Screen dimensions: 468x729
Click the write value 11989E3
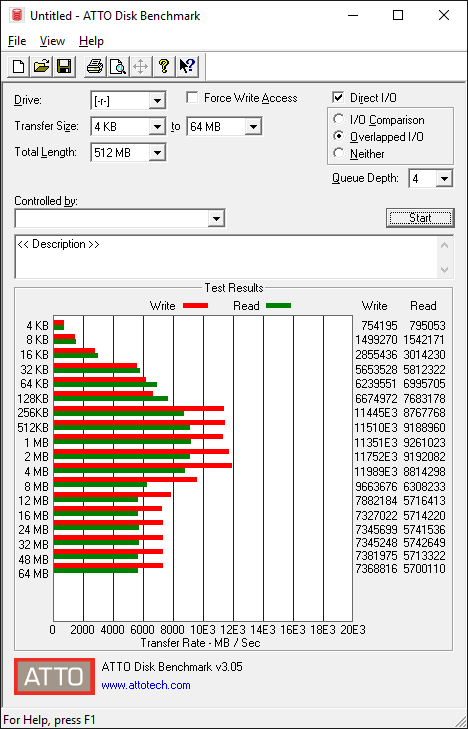click(x=376, y=472)
